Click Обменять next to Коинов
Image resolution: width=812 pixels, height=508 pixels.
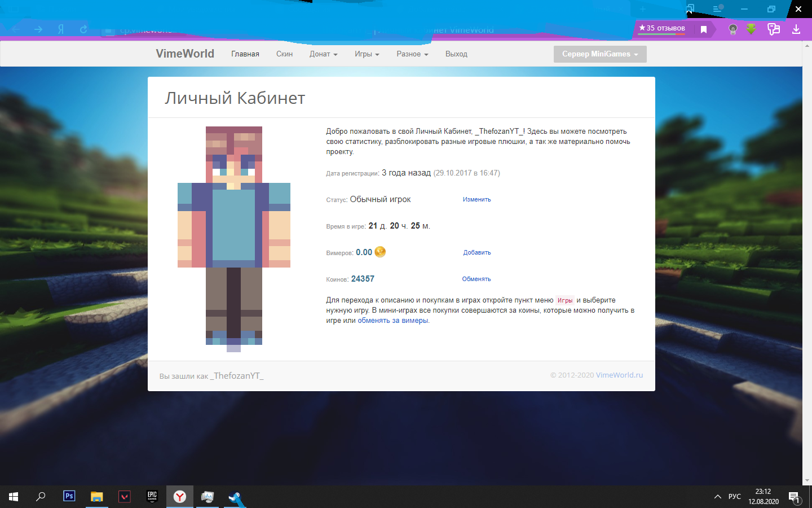coord(476,279)
